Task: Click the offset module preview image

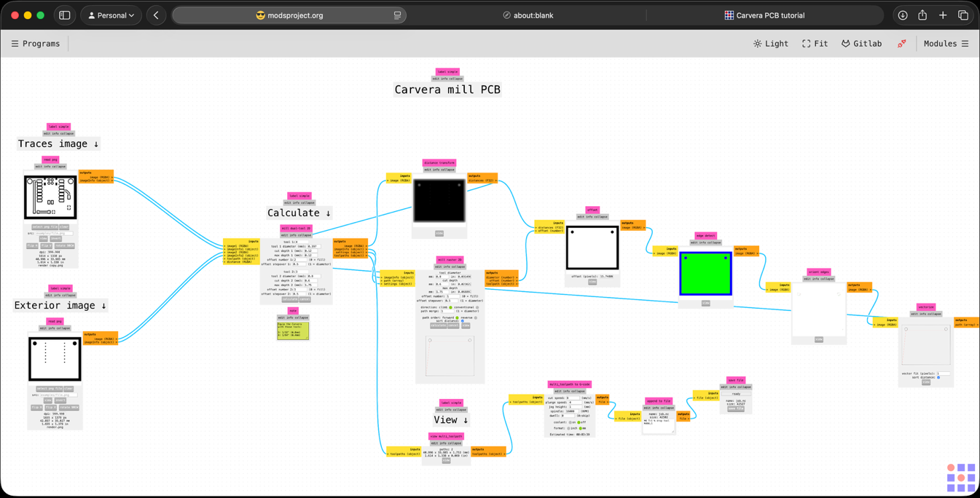Action: [592, 248]
